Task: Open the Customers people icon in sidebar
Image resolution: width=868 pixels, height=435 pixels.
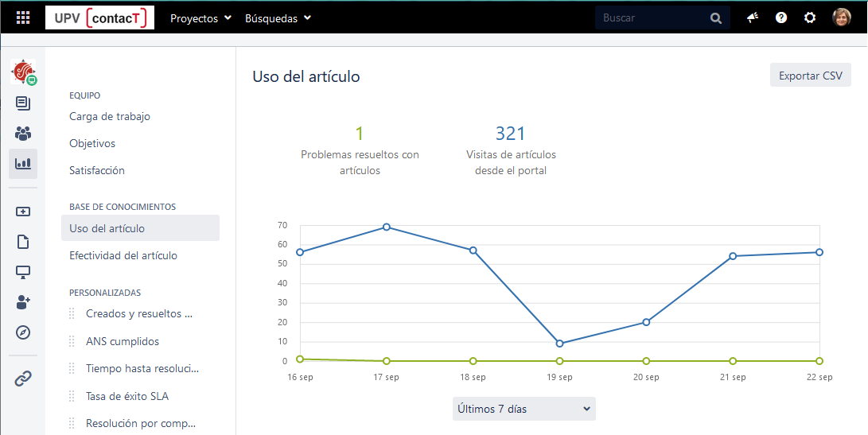Action: click(23, 134)
